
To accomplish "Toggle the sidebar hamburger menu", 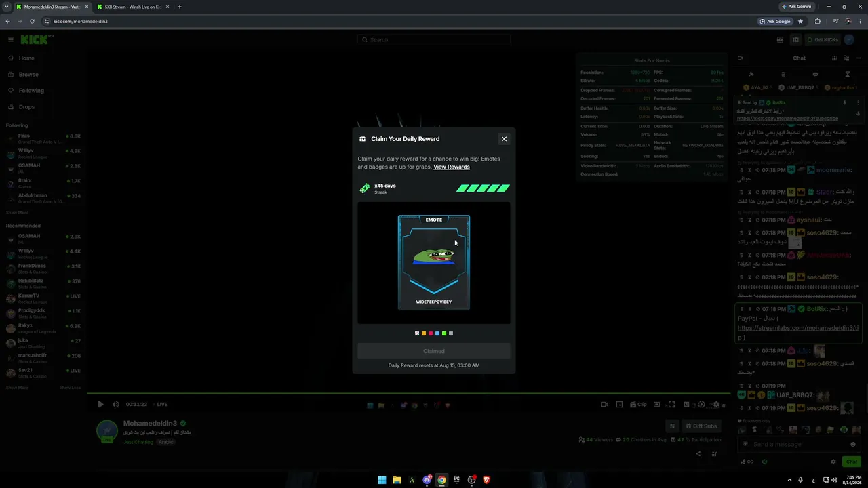I will (10, 40).
